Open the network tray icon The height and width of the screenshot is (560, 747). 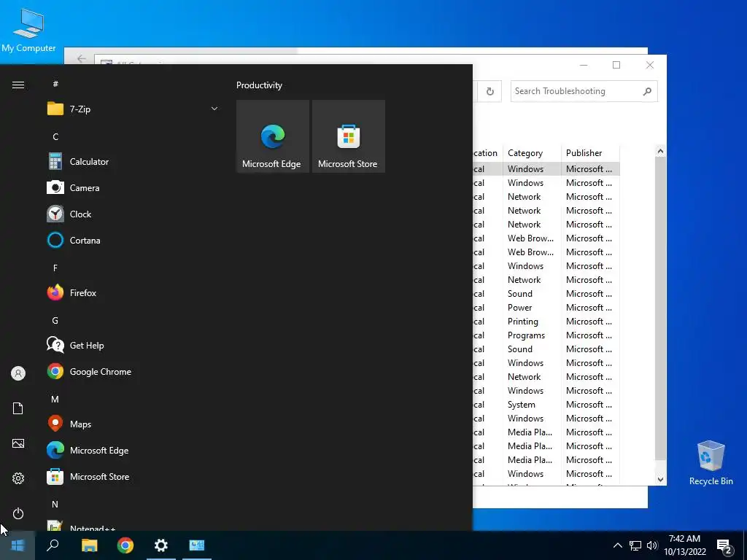point(635,545)
